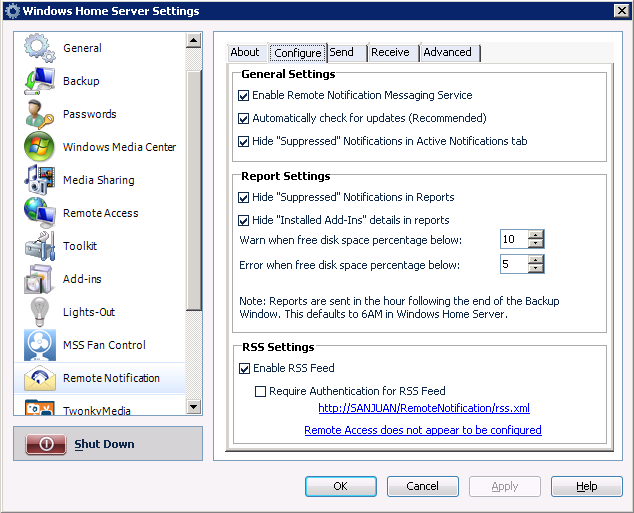This screenshot has height=513, width=634.
Task: Increase the error disk space percentage
Action: pos(536,260)
